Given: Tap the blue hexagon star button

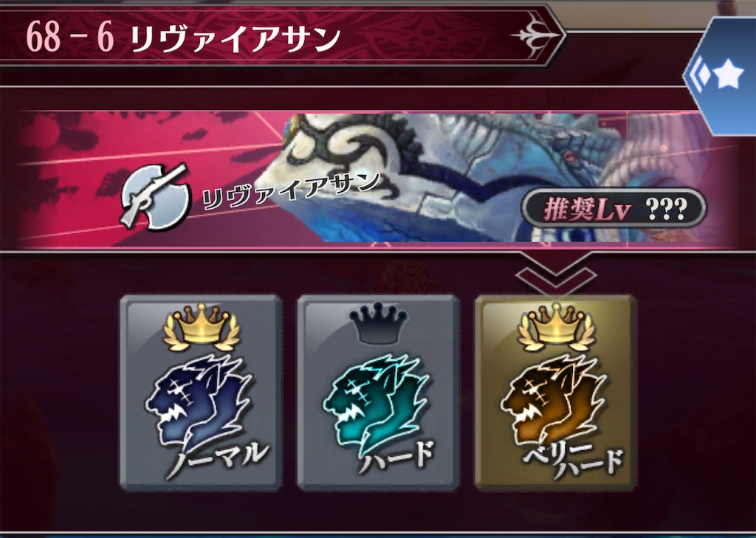Looking at the screenshot, I should [721, 76].
